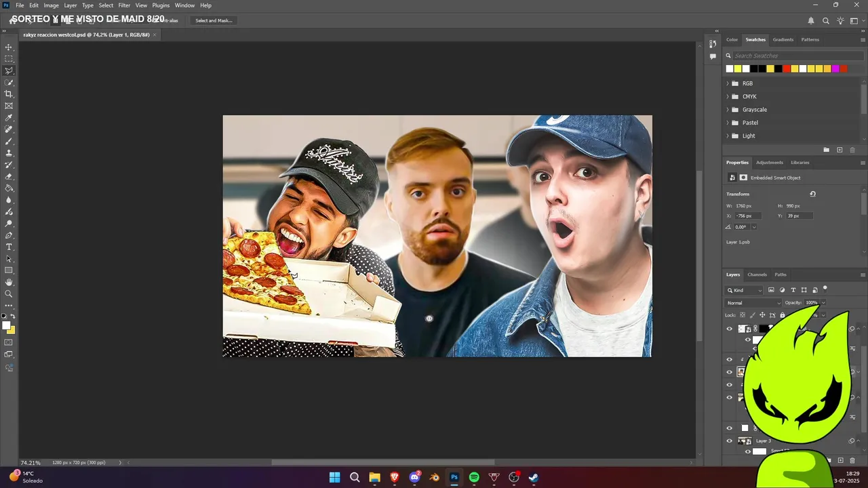Select the Path Selection tool

pyautogui.click(x=9, y=259)
